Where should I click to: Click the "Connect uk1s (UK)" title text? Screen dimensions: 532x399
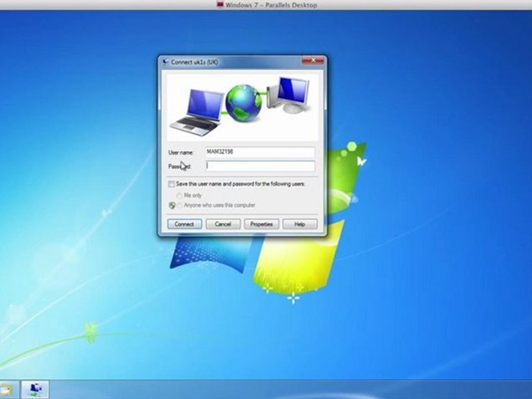tap(195, 62)
